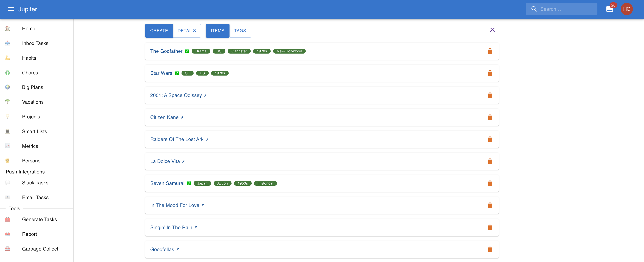The image size is (644, 262).
Task: Open the HC account avatar menu
Action: tap(627, 9)
